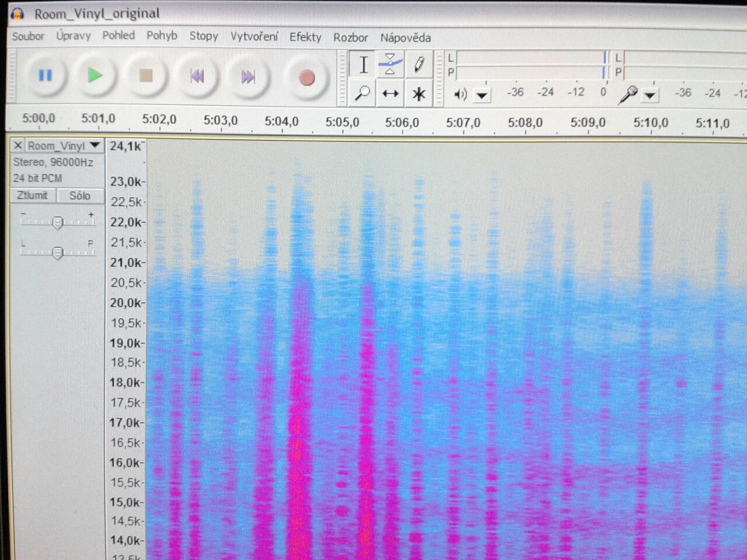Click the '24 bit PCM' track info text
747x560 pixels.
tap(37, 178)
